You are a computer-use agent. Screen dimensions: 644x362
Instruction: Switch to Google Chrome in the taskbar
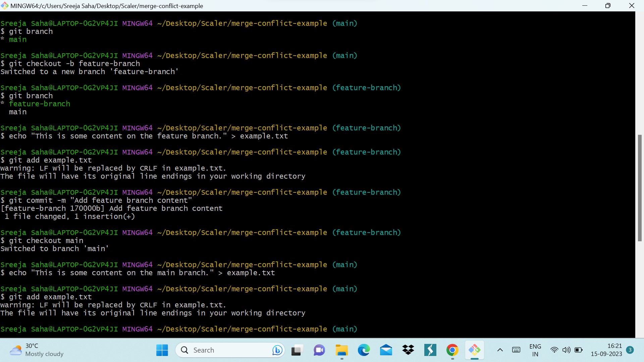(452, 350)
